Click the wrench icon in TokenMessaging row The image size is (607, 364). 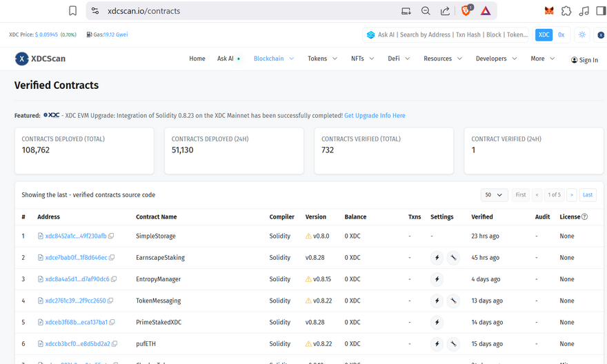[x=453, y=301]
